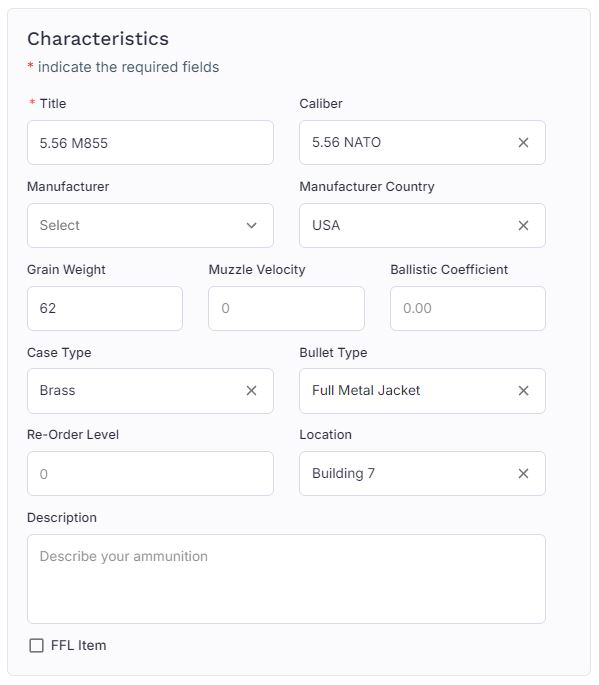Remove the Brass case type selection
599x685 pixels.
(x=251, y=391)
